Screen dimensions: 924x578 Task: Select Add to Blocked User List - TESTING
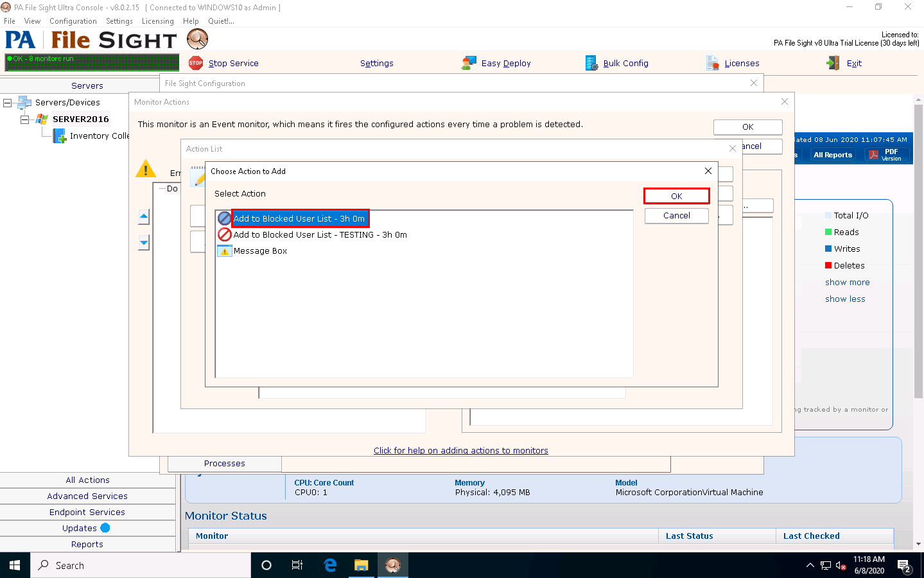[320, 235]
